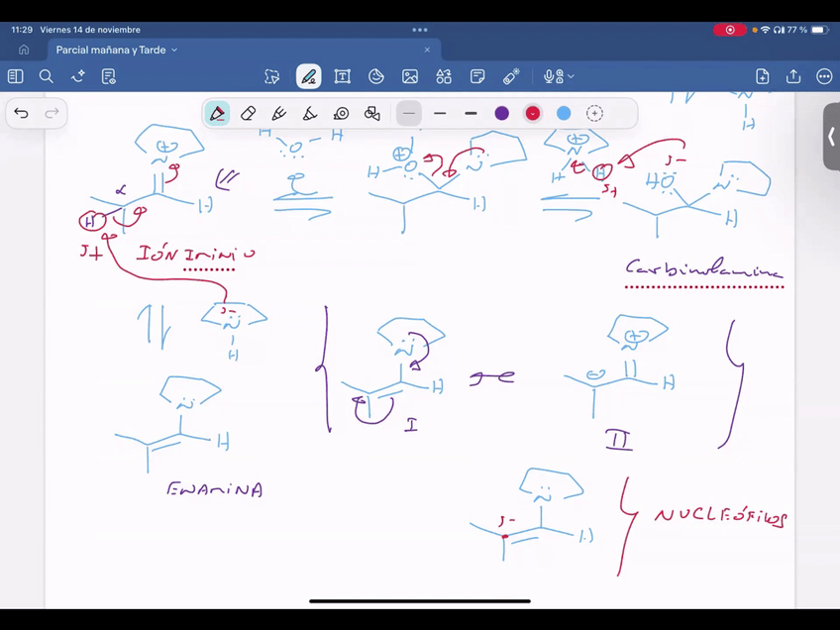Pick the red pen color
The height and width of the screenshot is (630, 840).
(533, 114)
